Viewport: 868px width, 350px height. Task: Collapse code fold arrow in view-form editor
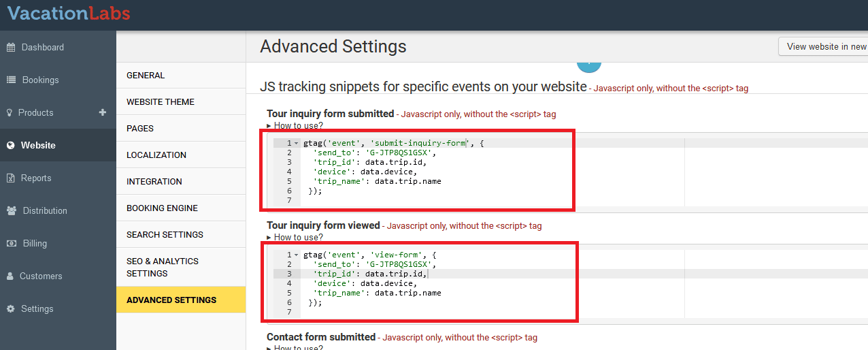pos(297,255)
